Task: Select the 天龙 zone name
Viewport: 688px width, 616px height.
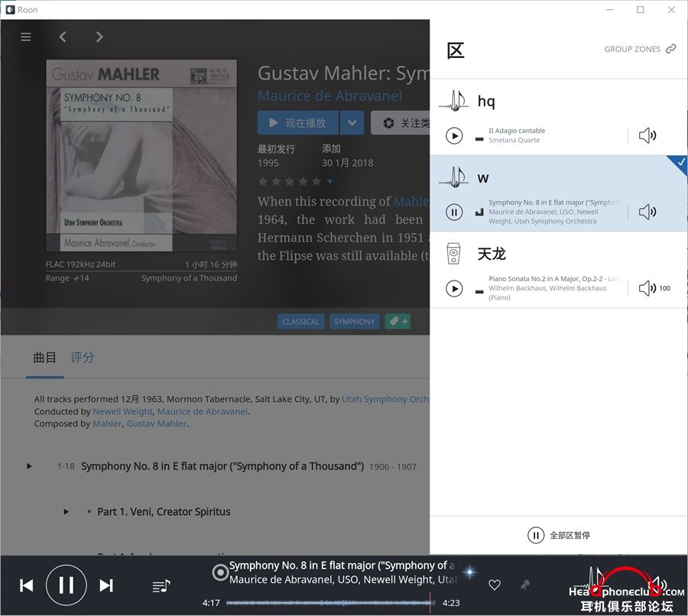Action: [x=492, y=254]
